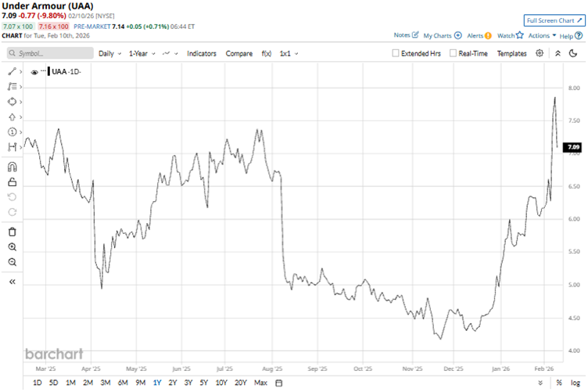Toggle the lock drawings padlock

point(12,182)
